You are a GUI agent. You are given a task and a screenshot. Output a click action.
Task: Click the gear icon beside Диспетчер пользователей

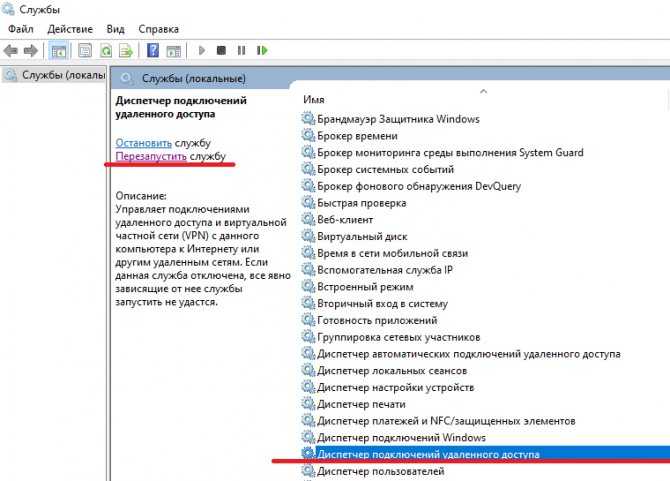click(x=308, y=471)
